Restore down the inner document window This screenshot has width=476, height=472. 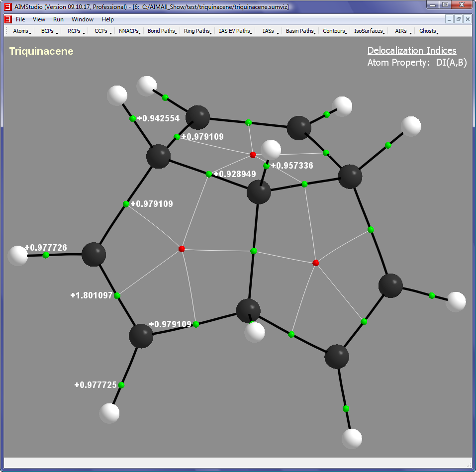(458, 19)
